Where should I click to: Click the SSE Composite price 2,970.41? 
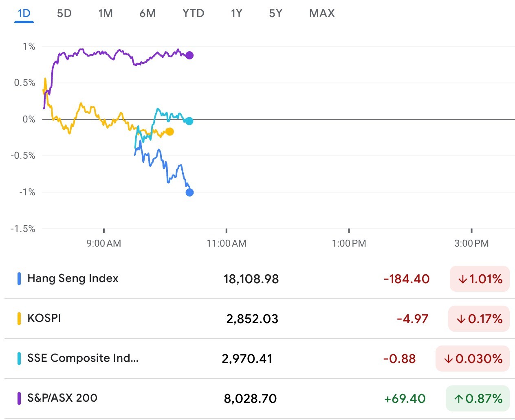(x=247, y=359)
